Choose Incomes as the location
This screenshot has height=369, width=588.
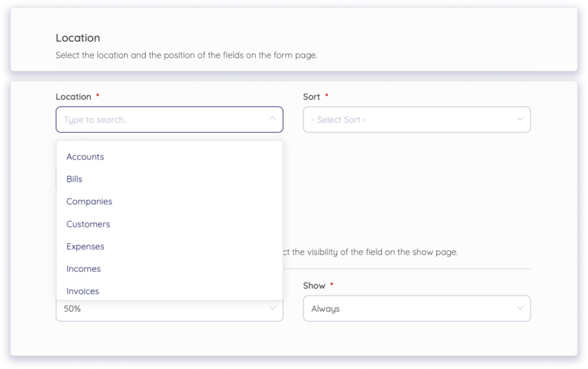(83, 269)
